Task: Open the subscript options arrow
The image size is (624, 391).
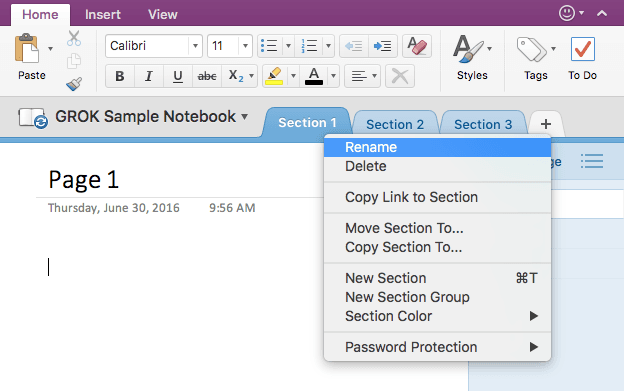Action: (252, 76)
